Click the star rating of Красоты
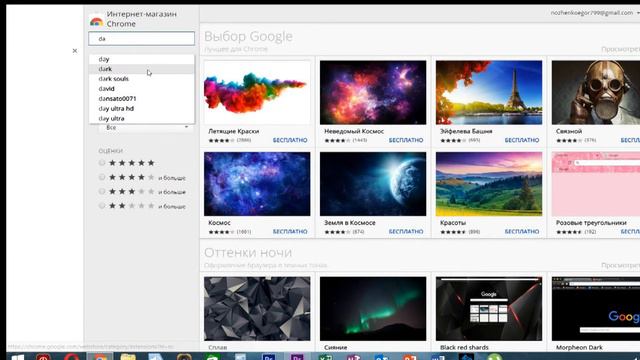The width and height of the screenshot is (640, 360). (453, 232)
